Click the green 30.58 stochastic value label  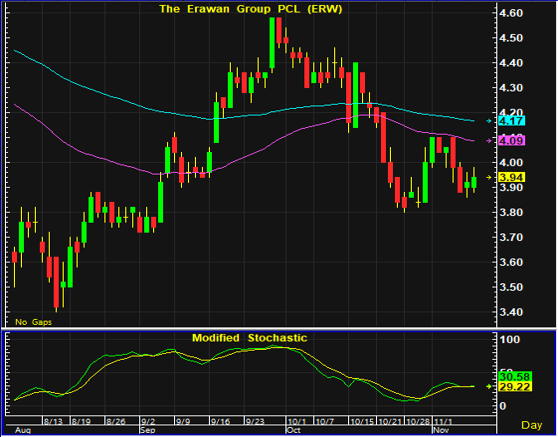tap(515, 377)
